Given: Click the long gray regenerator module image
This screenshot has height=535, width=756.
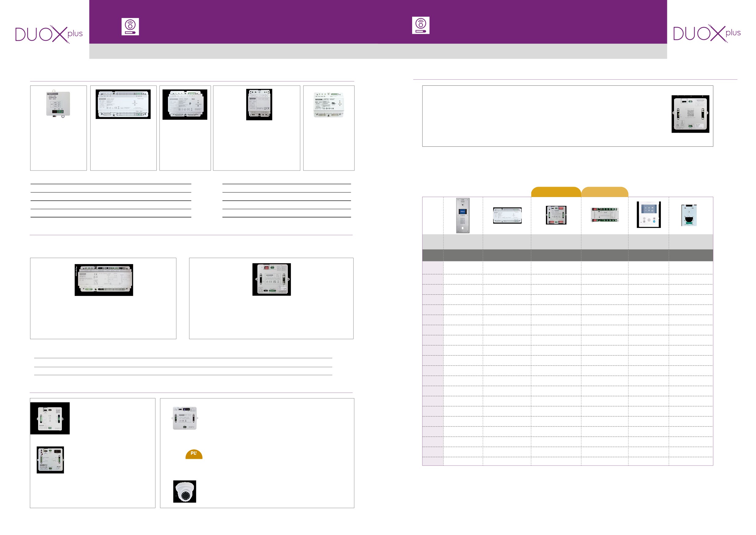Looking at the screenshot, I should (x=104, y=280).
